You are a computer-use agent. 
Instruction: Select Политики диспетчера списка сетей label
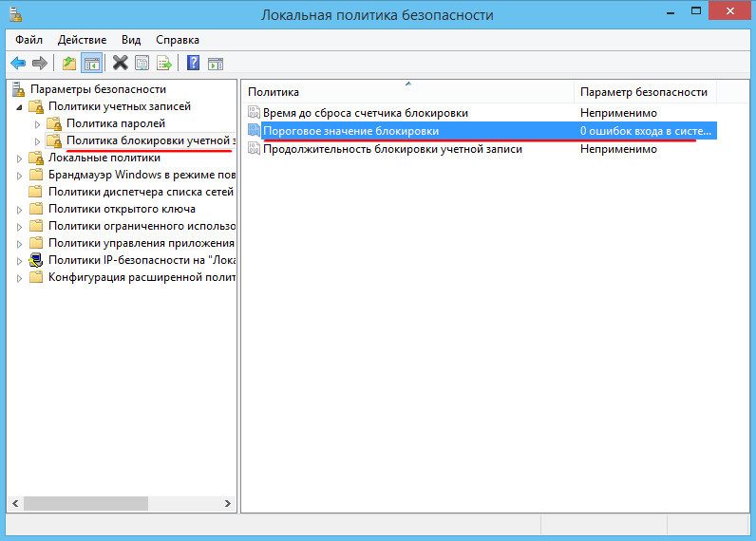click(x=141, y=192)
